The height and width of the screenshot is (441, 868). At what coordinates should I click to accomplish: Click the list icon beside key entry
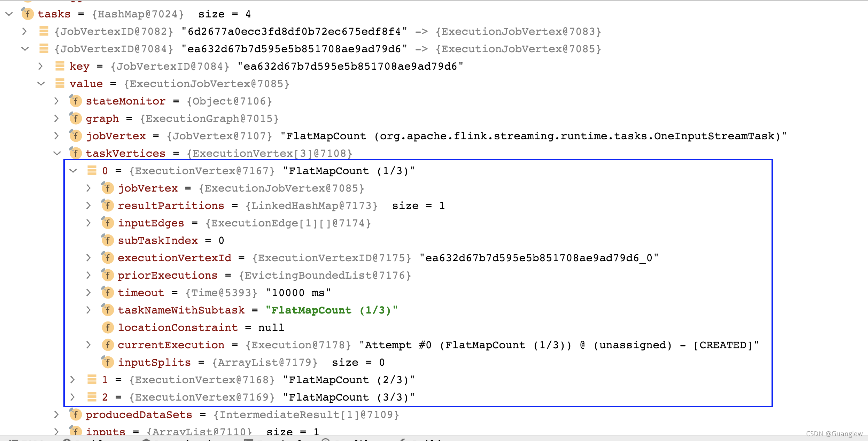(60, 66)
